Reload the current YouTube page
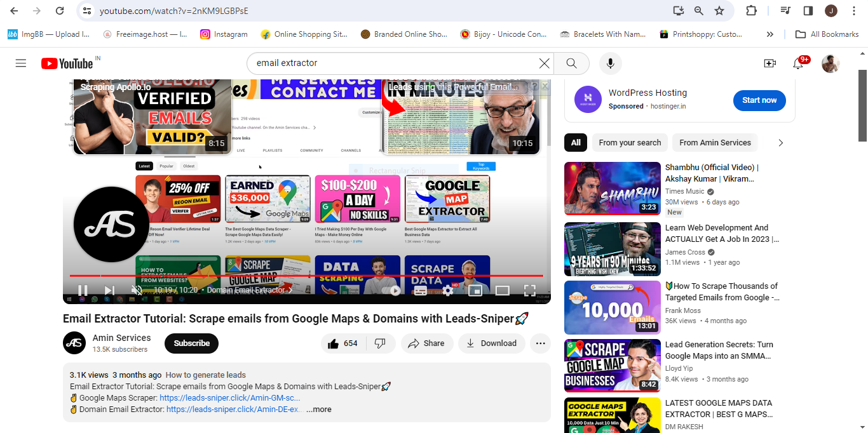Viewport: 868px width, 433px height. point(59,11)
